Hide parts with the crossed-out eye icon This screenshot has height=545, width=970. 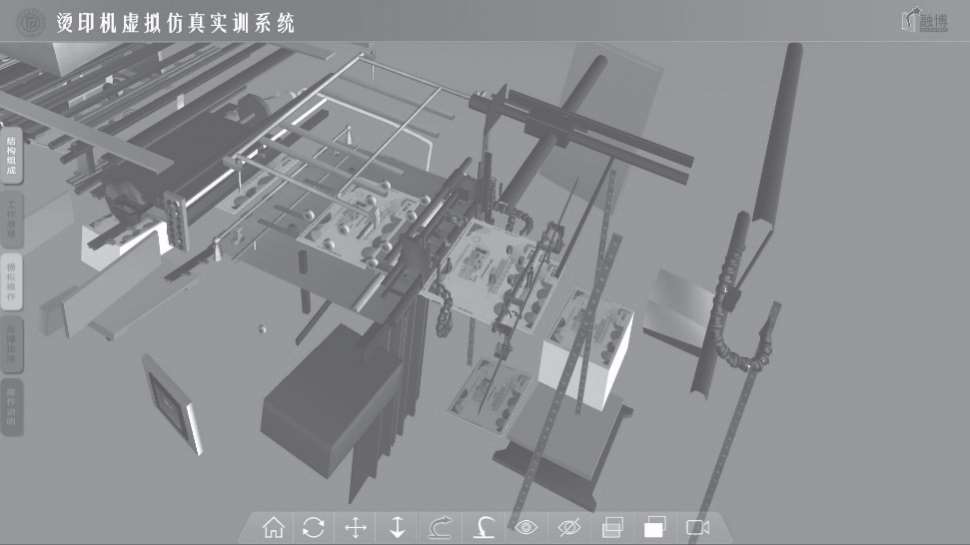pyautogui.click(x=569, y=528)
